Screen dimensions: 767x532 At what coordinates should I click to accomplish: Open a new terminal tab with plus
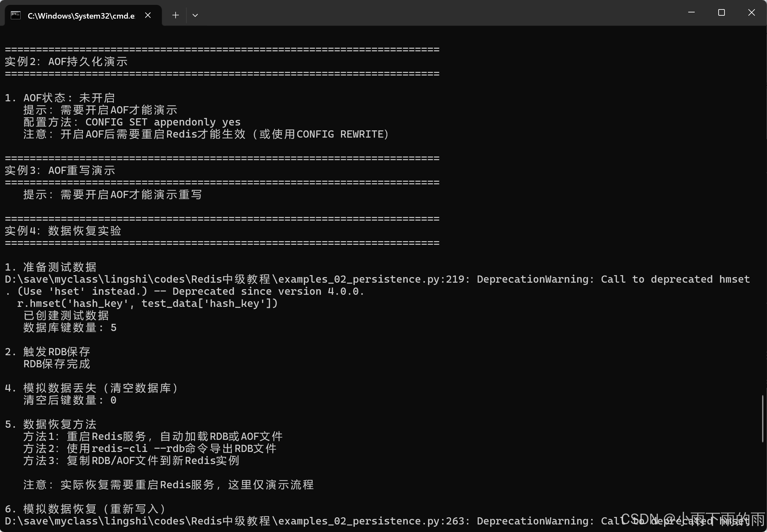[176, 15]
